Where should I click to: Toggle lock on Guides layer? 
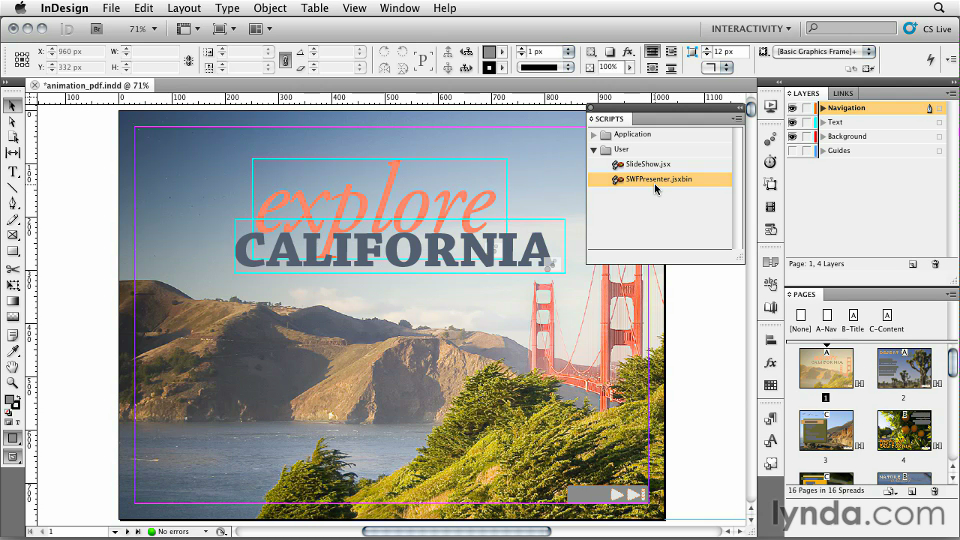807,151
